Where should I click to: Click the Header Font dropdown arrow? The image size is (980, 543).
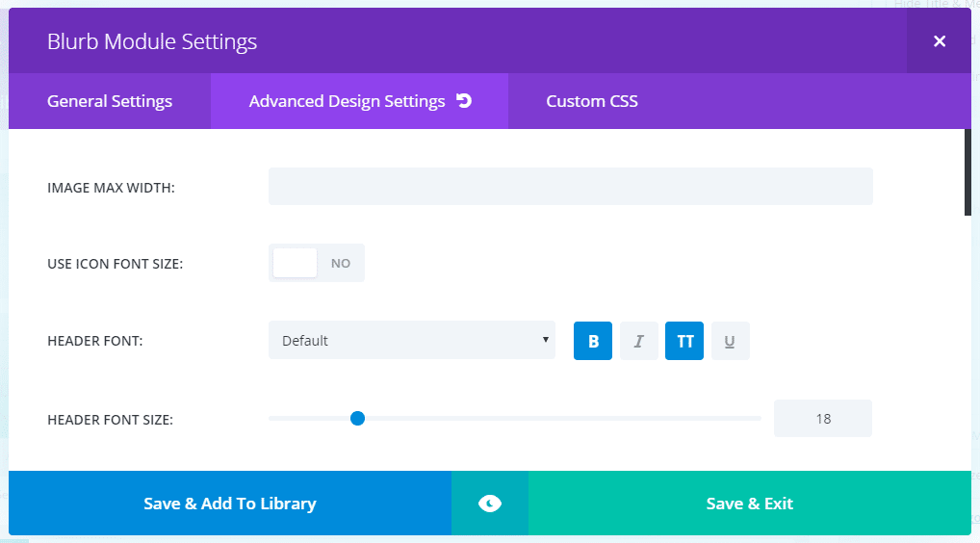[x=545, y=340]
